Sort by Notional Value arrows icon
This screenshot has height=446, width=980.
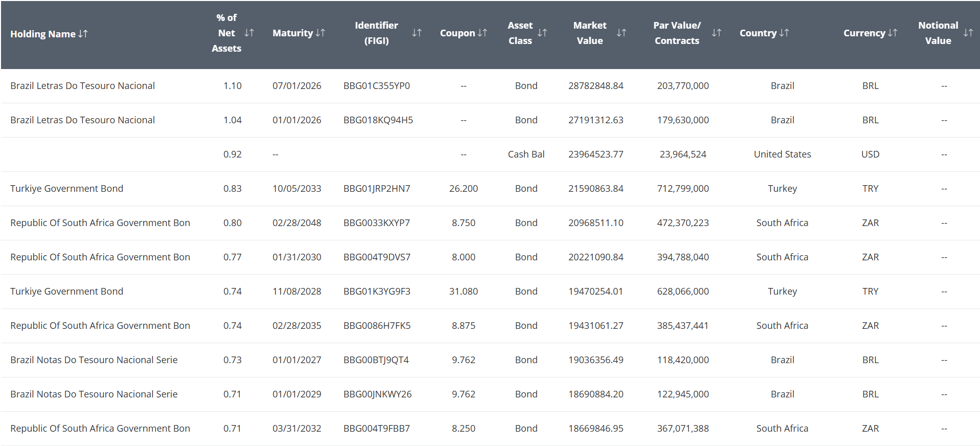[x=968, y=33]
